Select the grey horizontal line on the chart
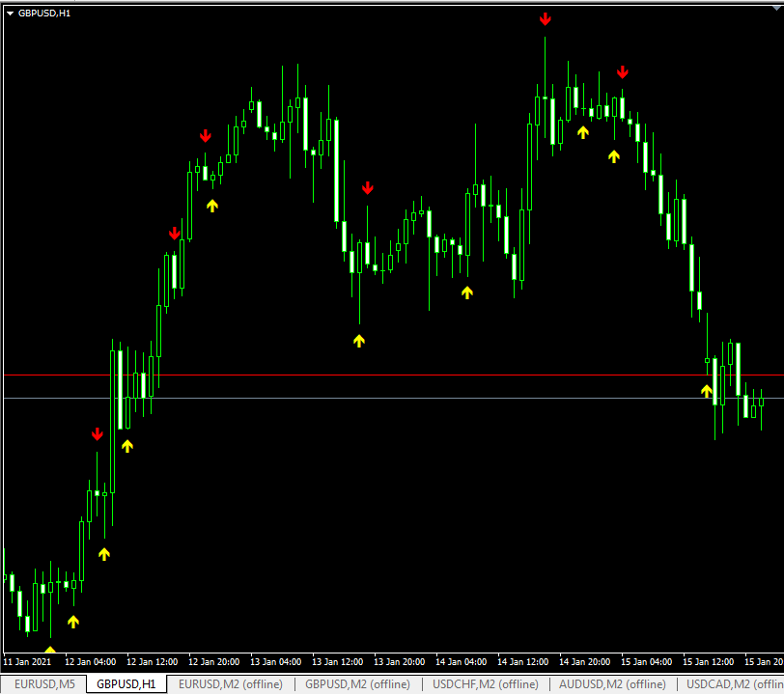784x695 pixels. click(x=394, y=398)
